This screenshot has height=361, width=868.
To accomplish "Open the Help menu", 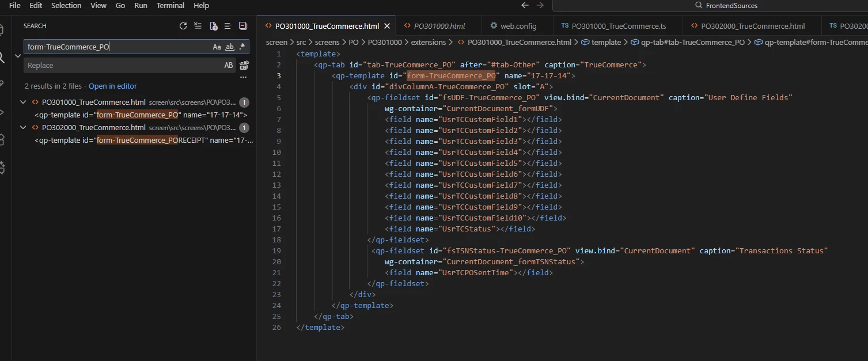I will tap(201, 5).
